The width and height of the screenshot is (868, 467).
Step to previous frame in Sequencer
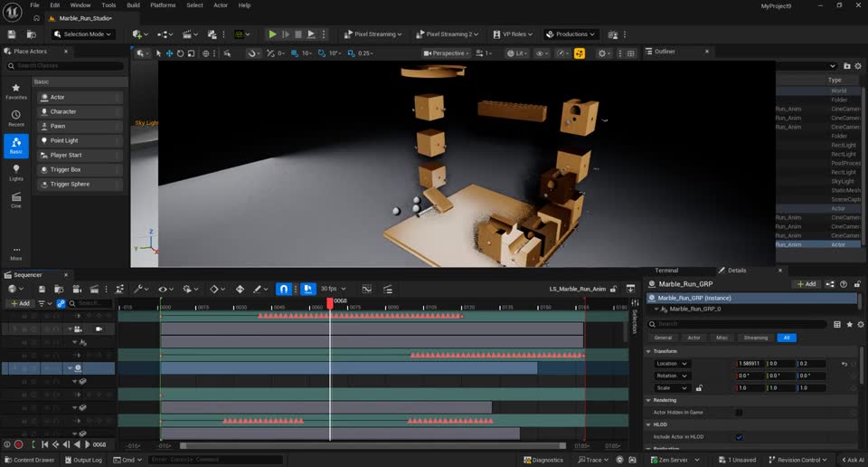66,444
